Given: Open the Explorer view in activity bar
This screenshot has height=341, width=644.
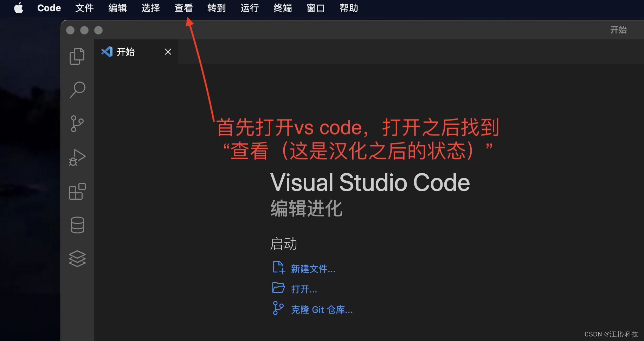Looking at the screenshot, I should (x=77, y=56).
